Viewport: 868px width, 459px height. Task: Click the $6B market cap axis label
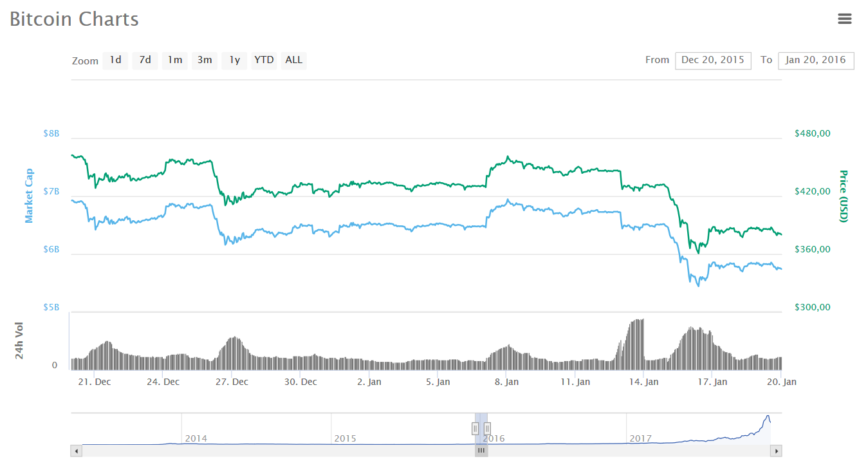click(x=51, y=249)
